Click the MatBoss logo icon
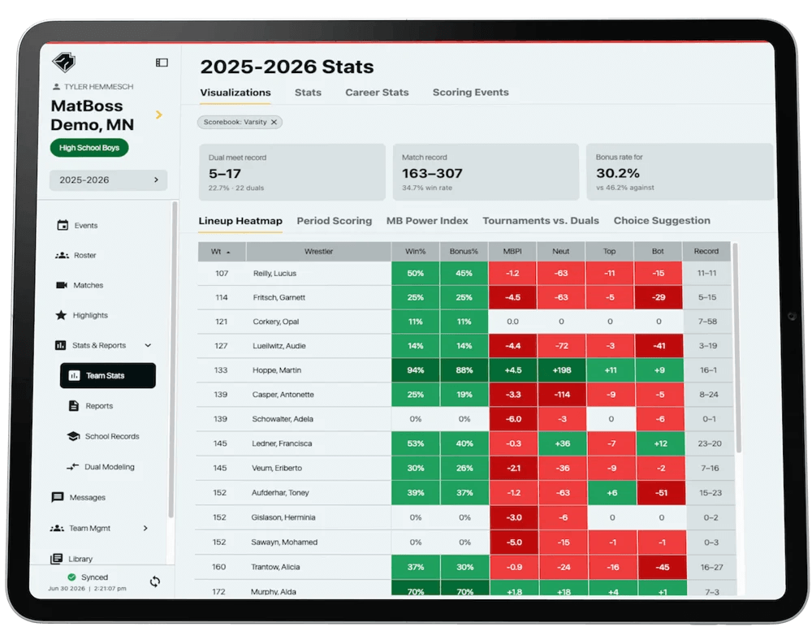Viewport: 812px width, 644px height. (x=64, y=63)
